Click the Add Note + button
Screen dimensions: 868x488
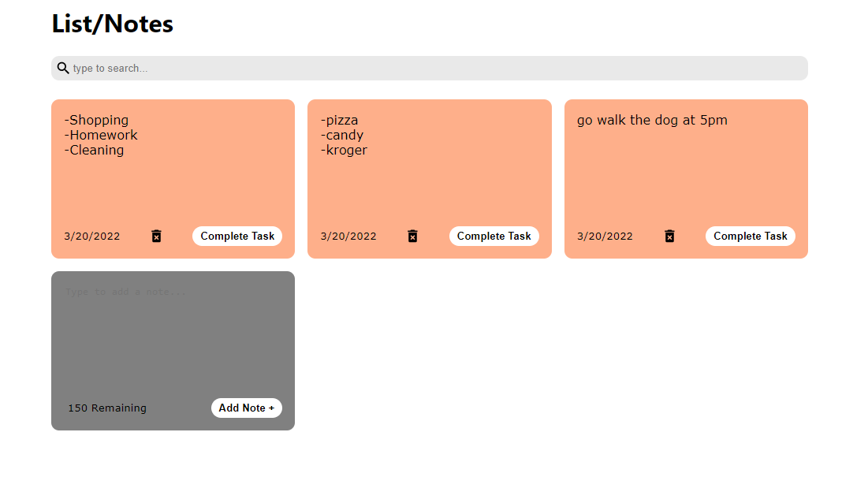246,408
